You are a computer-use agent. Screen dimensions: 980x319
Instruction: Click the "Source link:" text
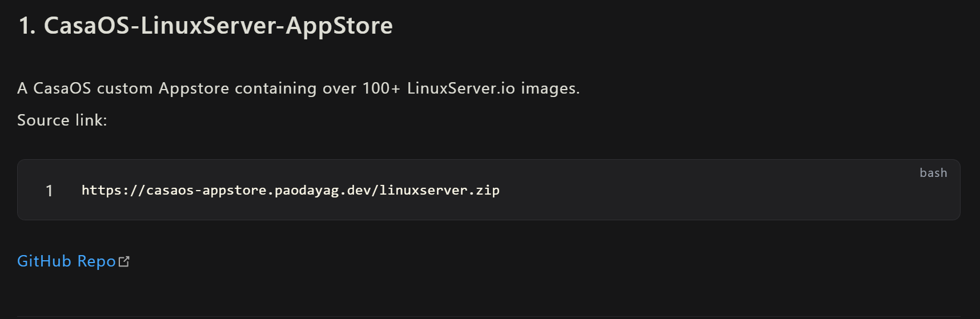62,120
